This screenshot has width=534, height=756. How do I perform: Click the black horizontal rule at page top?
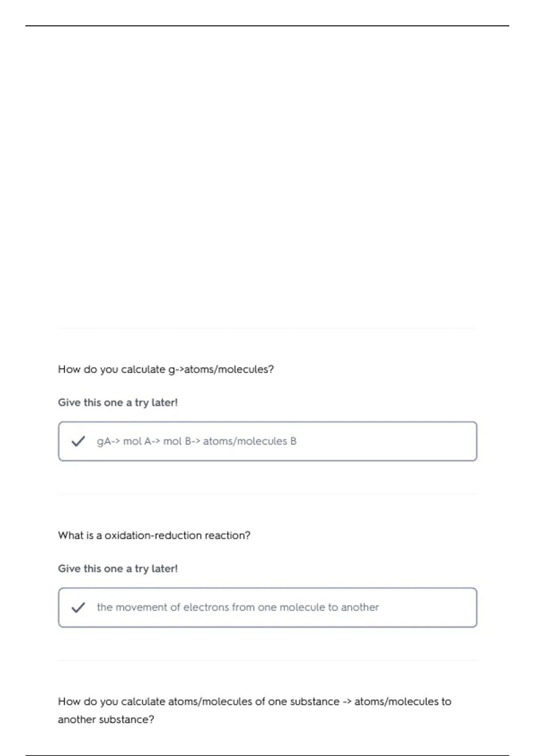[267, 26]
